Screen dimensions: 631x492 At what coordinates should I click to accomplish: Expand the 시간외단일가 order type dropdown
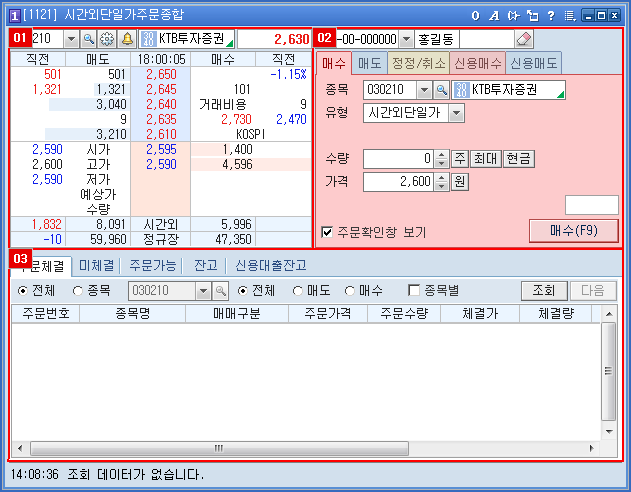[x=456, y=113]
